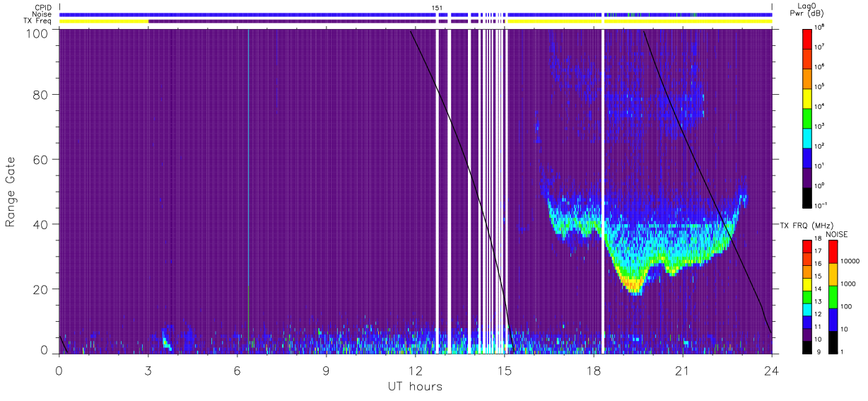Pick the green segment of NOISE colorbar
The width and height of the screenshot is (868, 401).
(833, 297)
